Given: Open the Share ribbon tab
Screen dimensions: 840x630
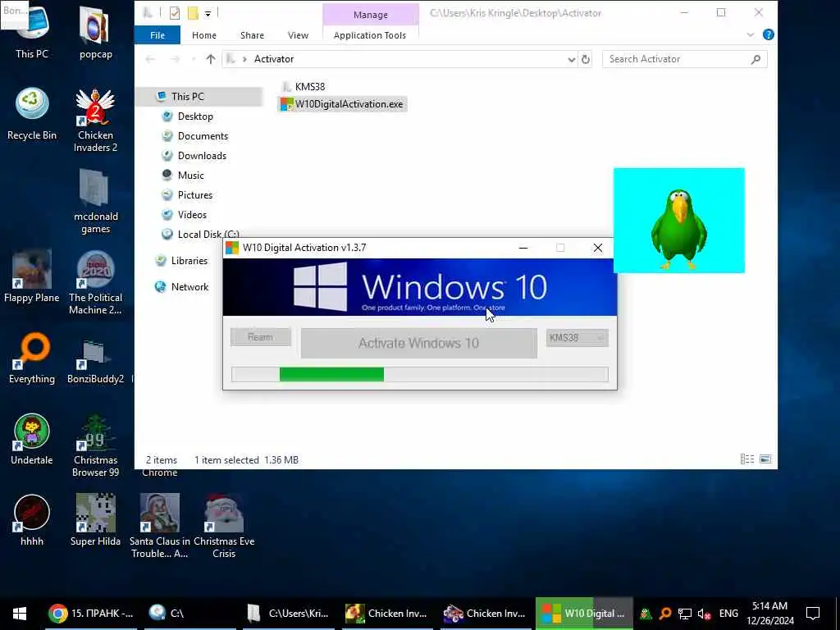Looking at the screenshot, I should (x=252, y=35).
